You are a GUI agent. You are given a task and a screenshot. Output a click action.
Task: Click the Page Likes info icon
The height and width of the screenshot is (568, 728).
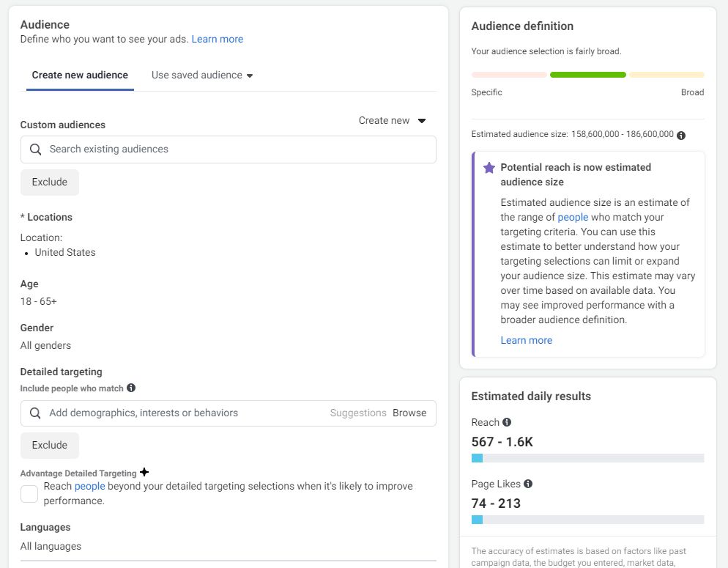click(528, 484)
